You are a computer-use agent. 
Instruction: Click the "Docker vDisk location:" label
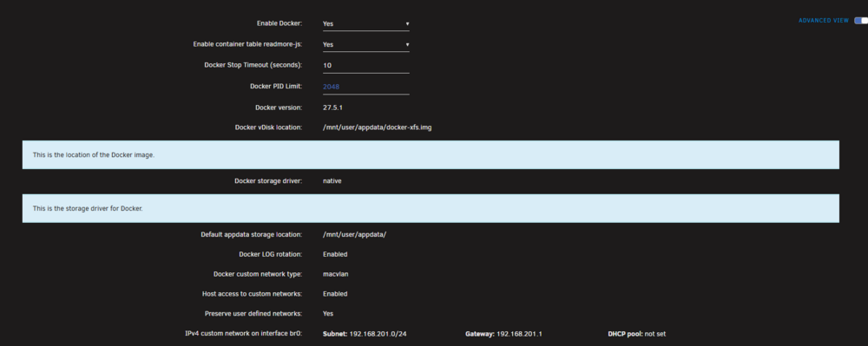[268, 127]
